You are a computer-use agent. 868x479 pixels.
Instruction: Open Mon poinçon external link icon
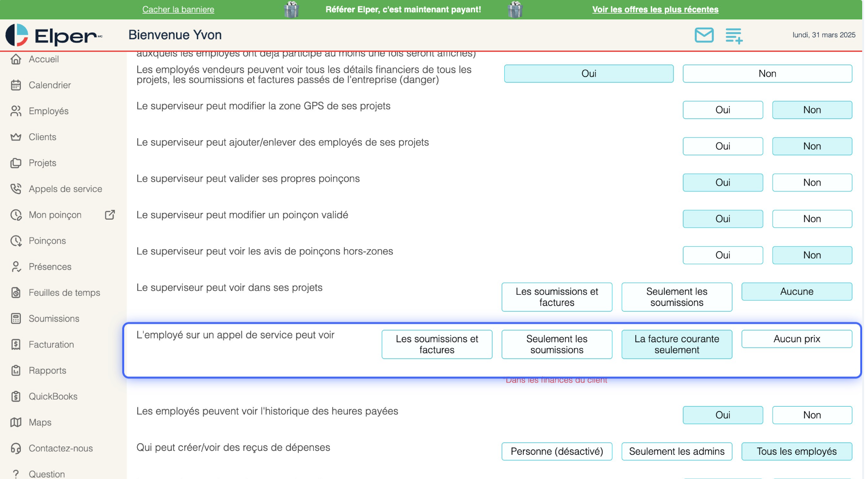pos(110,215)
